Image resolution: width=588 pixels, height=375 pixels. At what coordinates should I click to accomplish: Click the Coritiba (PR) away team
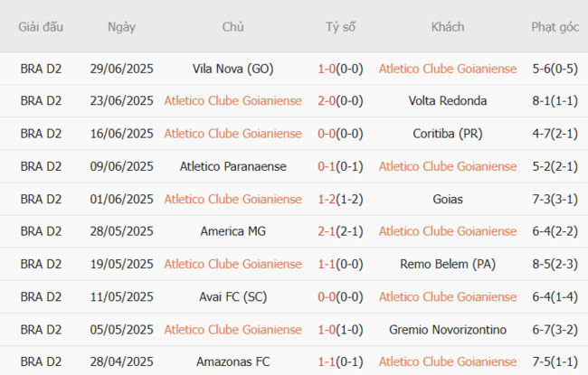pos(448,134)
